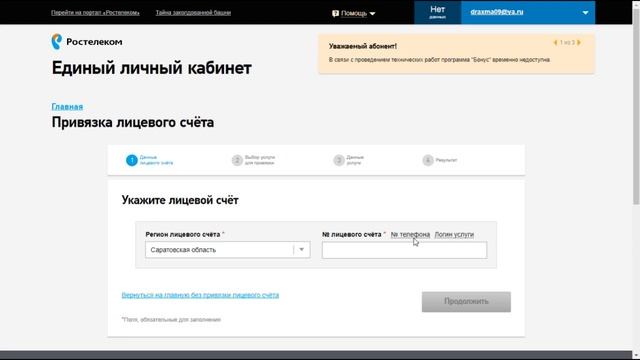Click the draxma09@ya.ru account link
Viewport: 640px width, 360px height.
[x=497, y=12]
